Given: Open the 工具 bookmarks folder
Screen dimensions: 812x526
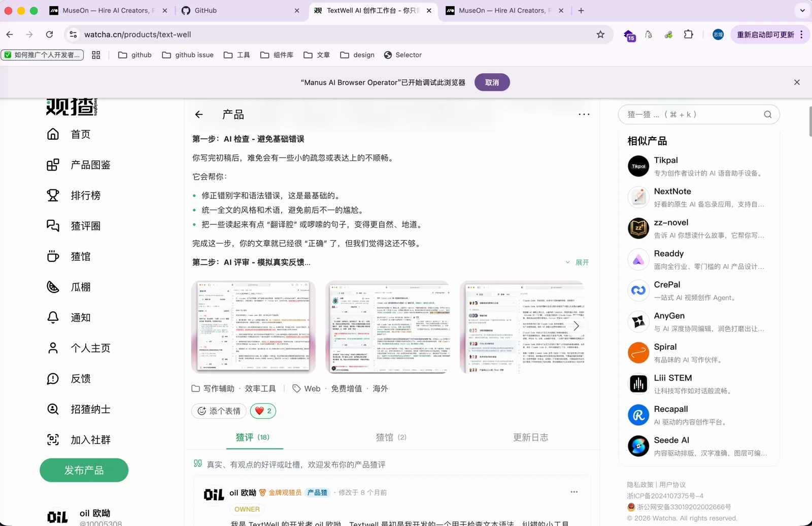Looking at the screenshot, I should click(236, 55).
